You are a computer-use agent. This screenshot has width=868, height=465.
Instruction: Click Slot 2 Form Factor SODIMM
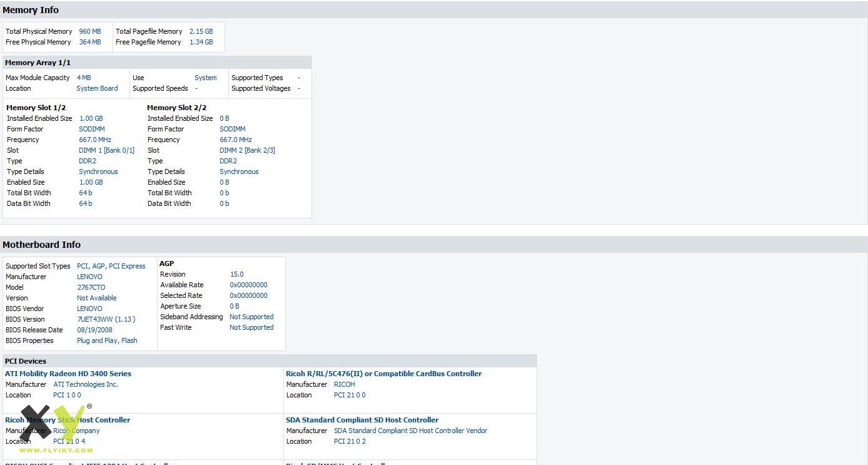point(233,129)
